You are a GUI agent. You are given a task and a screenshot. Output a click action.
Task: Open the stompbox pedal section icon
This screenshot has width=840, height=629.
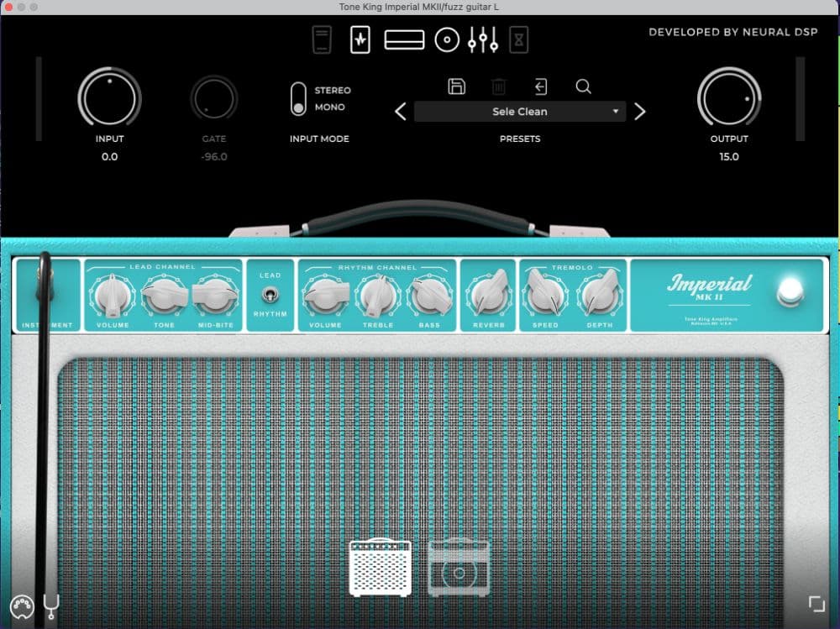point(322,39)
